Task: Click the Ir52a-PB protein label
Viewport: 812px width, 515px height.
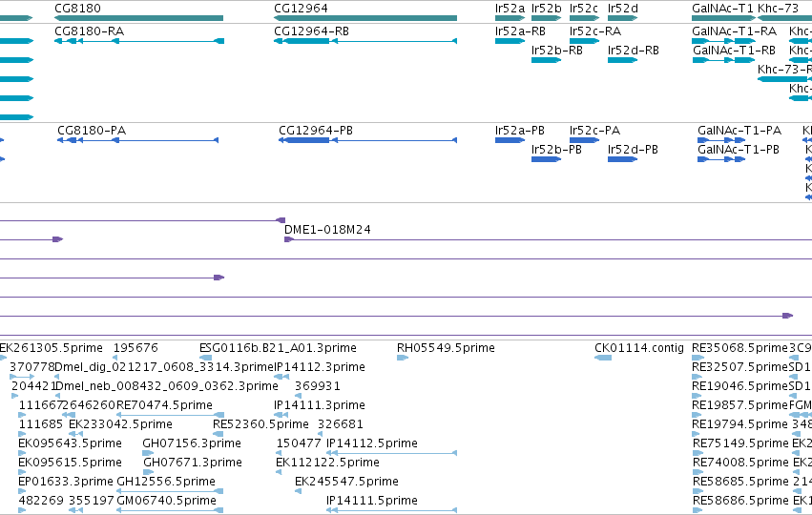Action: [519, 131]
